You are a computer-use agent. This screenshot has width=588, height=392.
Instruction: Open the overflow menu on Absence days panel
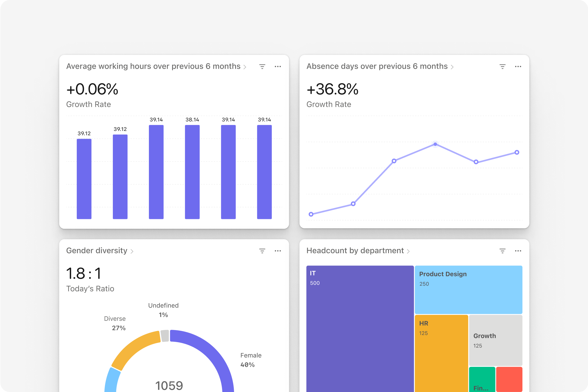518,66
